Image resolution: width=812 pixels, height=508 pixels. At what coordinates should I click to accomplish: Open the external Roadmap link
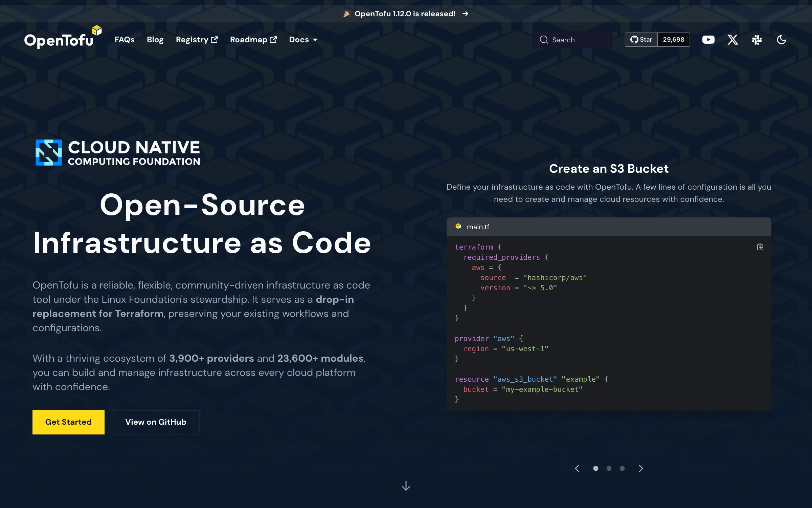coord(253,40)
